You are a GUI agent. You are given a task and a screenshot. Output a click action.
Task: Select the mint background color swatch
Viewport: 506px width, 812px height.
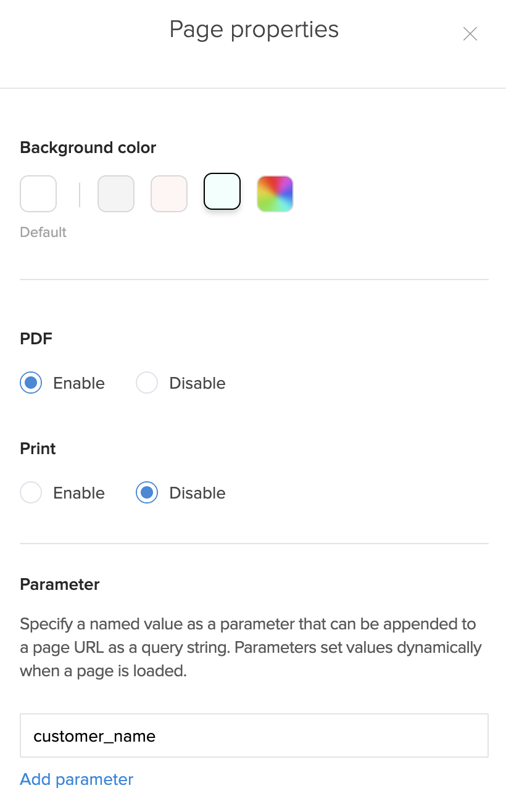pyautogui.click(x=222, y=192)
